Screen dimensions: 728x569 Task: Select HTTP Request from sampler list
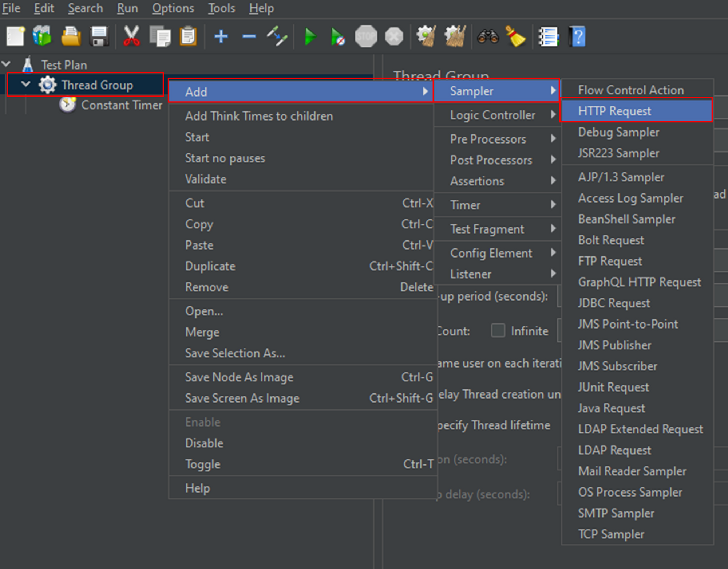[x=614, y=111]
